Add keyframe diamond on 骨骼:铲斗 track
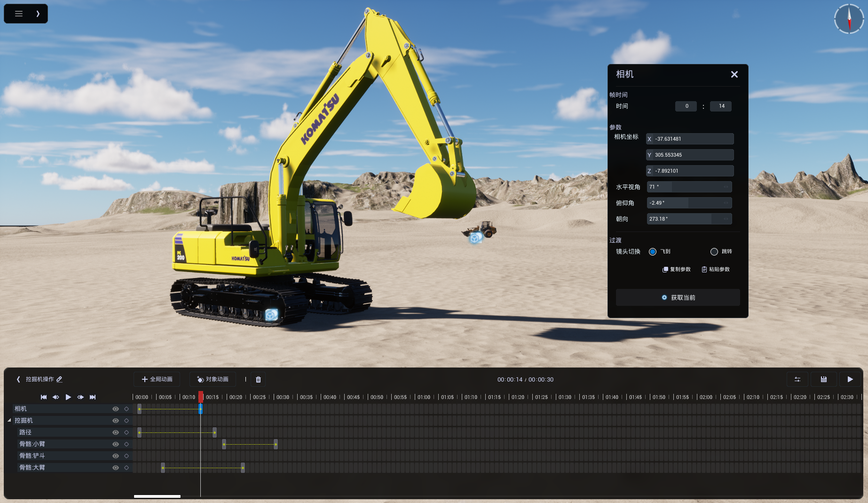Viewport: 868px width, 503px height. click(126, 456)
